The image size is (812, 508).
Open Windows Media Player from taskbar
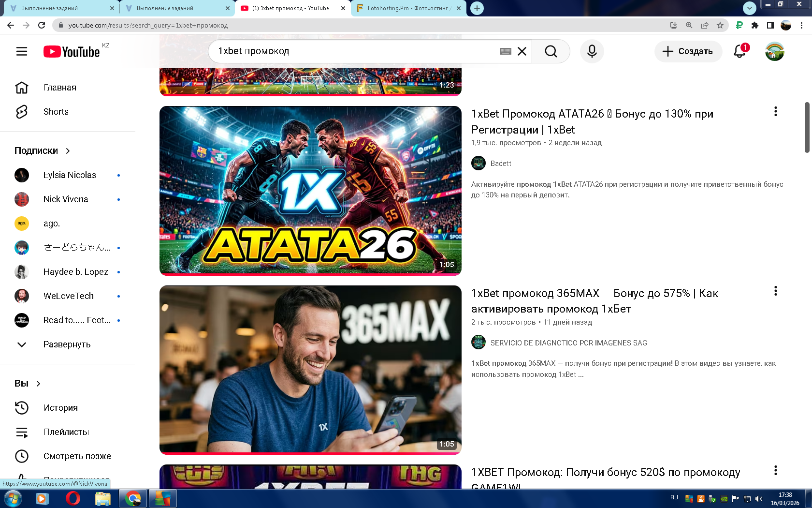coord(42,498)
